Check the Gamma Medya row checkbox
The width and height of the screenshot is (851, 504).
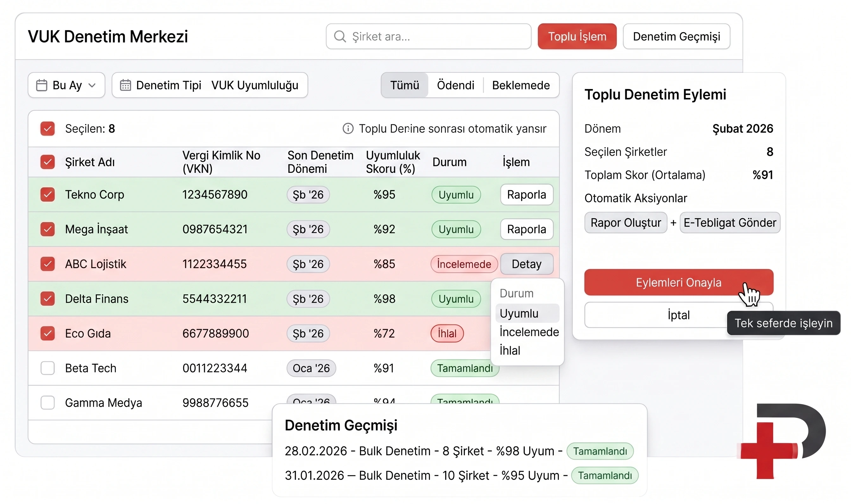(x=47, y=402)
